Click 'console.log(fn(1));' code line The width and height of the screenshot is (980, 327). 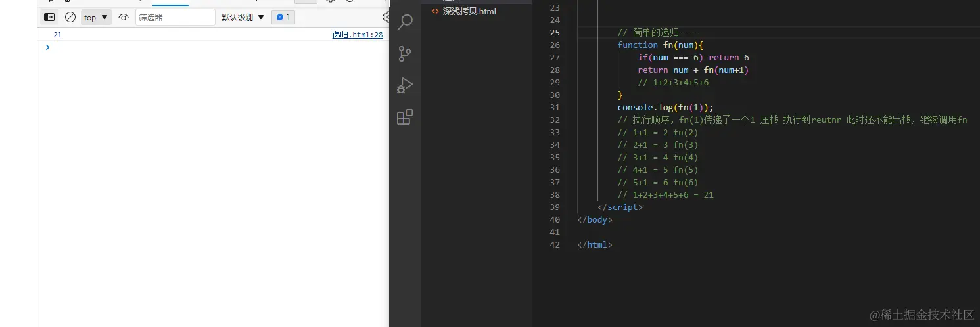tap(665, 107)
